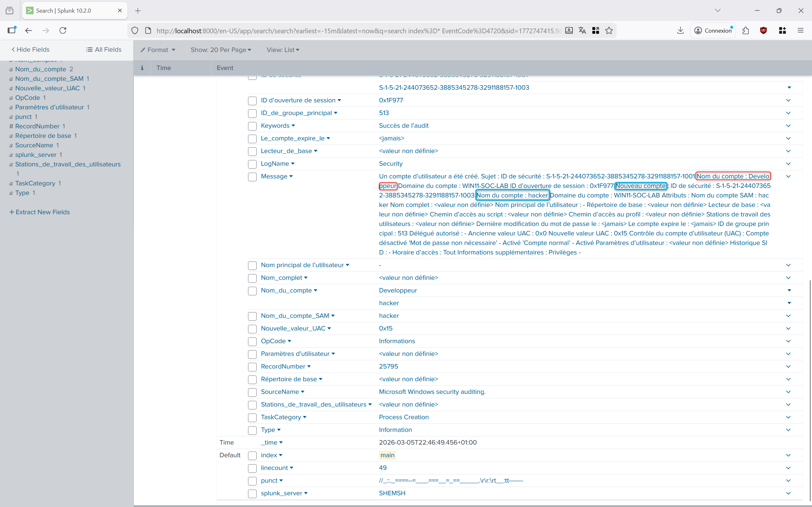Bookmark this page with the star icon
The height and width of the screenshot is (507, 812).
tap(609, 30)
